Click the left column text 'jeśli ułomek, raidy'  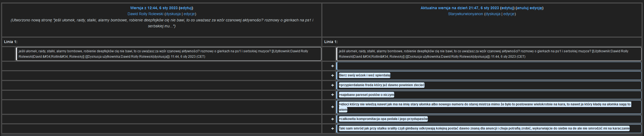pos(32,51)
